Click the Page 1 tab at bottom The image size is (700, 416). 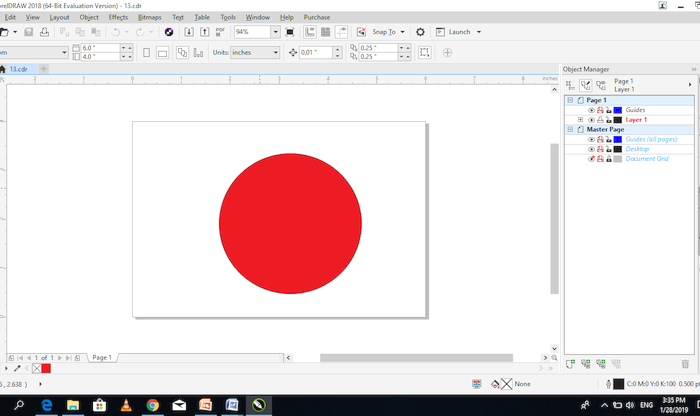coord(102,358)
